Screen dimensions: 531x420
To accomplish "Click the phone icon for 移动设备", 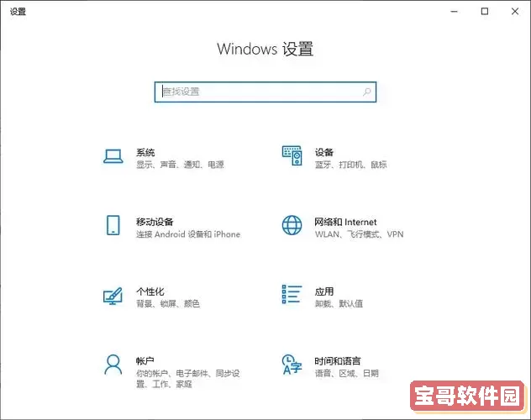I will [113, 225].
